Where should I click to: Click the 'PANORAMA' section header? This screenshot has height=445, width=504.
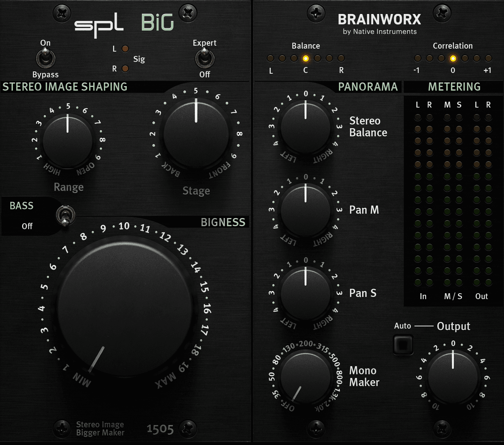(x=368, y=87)
